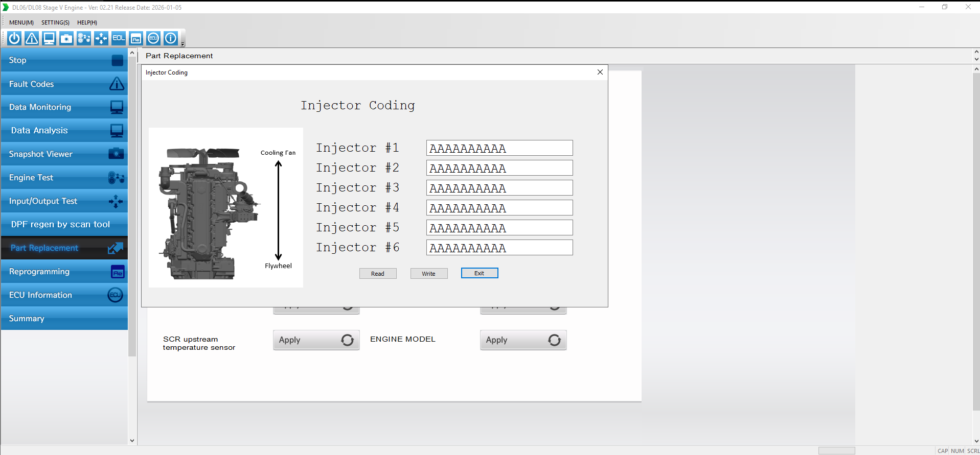Viewport: 980px width, 455px height.
Task: Go to the Summary sidebar item
Action: pyautogui.click(x=64, y=319)
